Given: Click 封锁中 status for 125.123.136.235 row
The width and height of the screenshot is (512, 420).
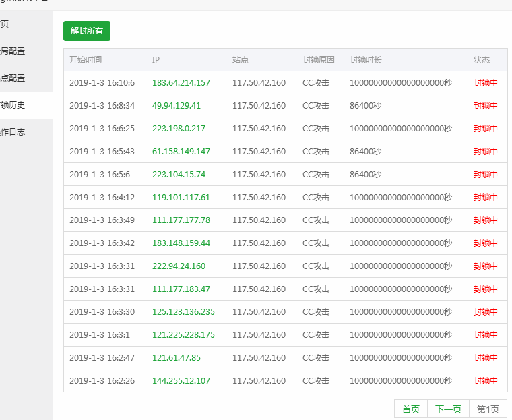Looking at the screenshot, I should 486,312.
